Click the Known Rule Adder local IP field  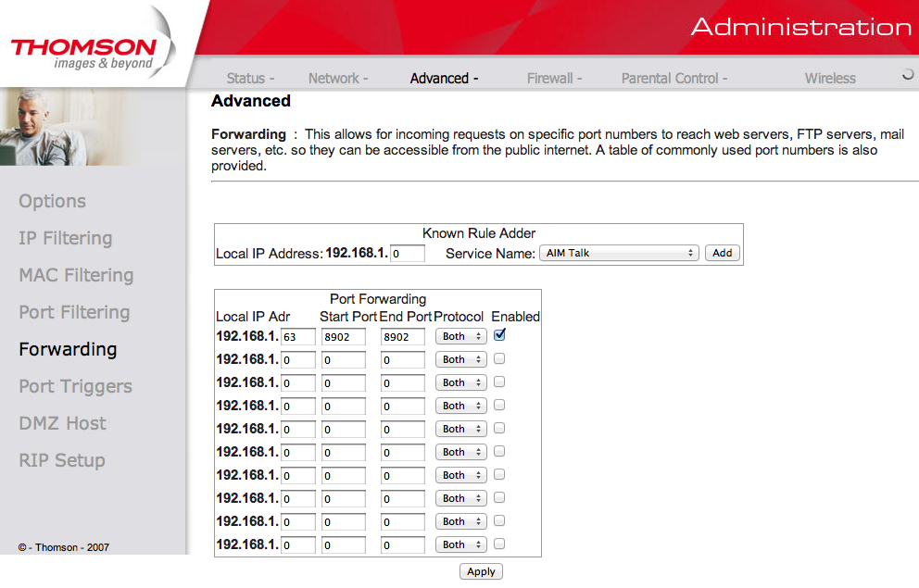(408, 254)
